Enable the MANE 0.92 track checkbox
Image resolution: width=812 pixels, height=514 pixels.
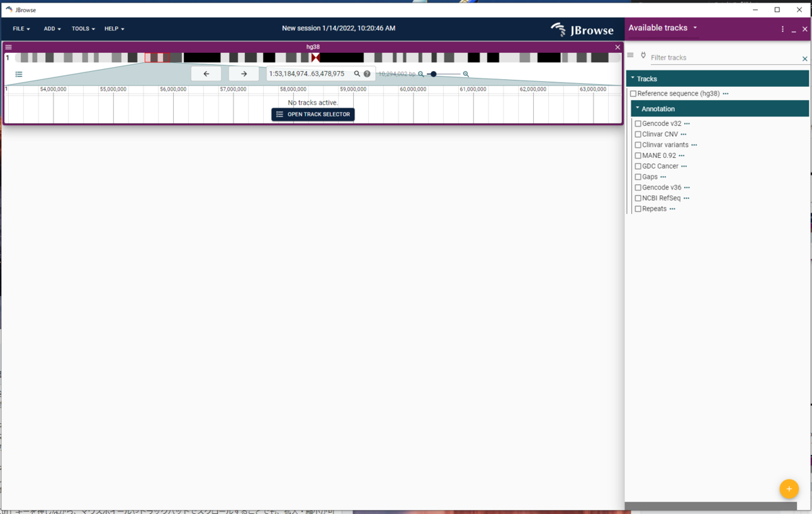pyautogui.click(x=638, y=156)
